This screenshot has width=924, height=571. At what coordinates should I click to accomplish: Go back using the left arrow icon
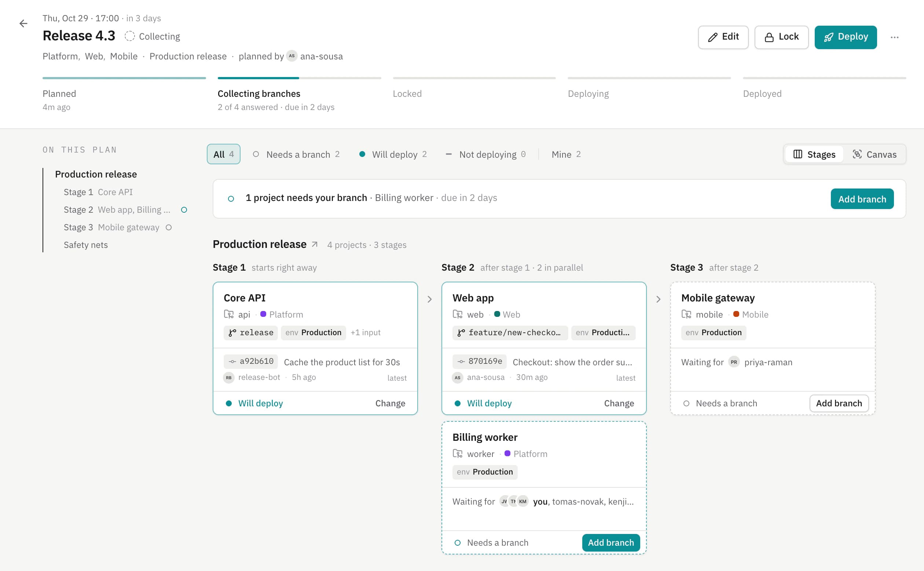pyautogui.click(x=23, y=23)
